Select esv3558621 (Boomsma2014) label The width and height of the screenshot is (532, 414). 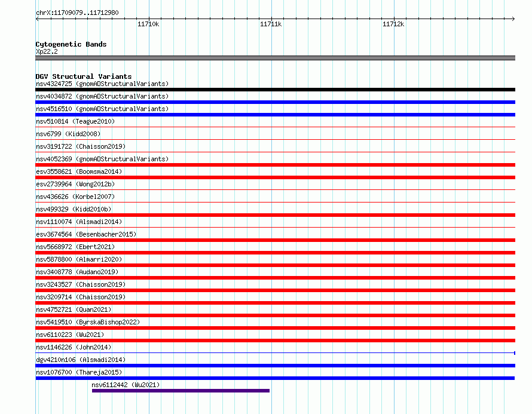coord(79,171)
